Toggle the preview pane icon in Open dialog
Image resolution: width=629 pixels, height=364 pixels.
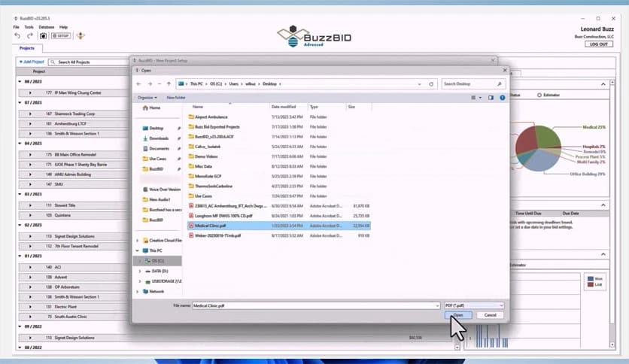(x=491, y=98)
